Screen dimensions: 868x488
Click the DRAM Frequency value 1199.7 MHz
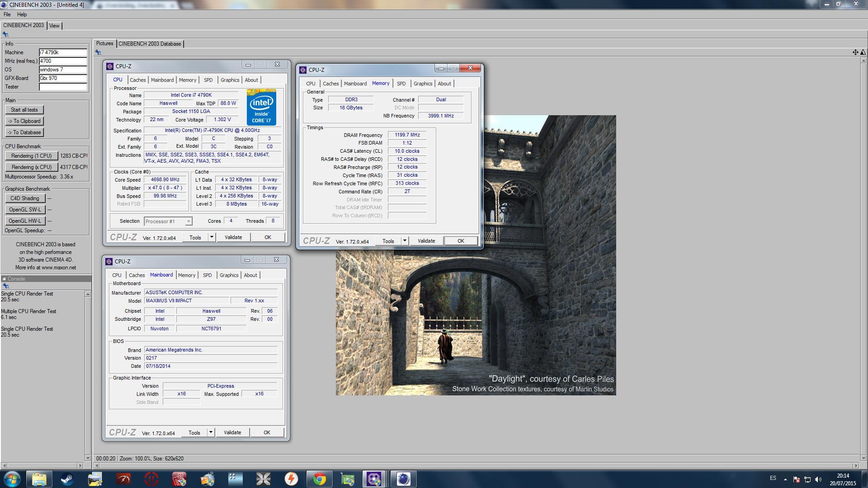coord(407,135)
